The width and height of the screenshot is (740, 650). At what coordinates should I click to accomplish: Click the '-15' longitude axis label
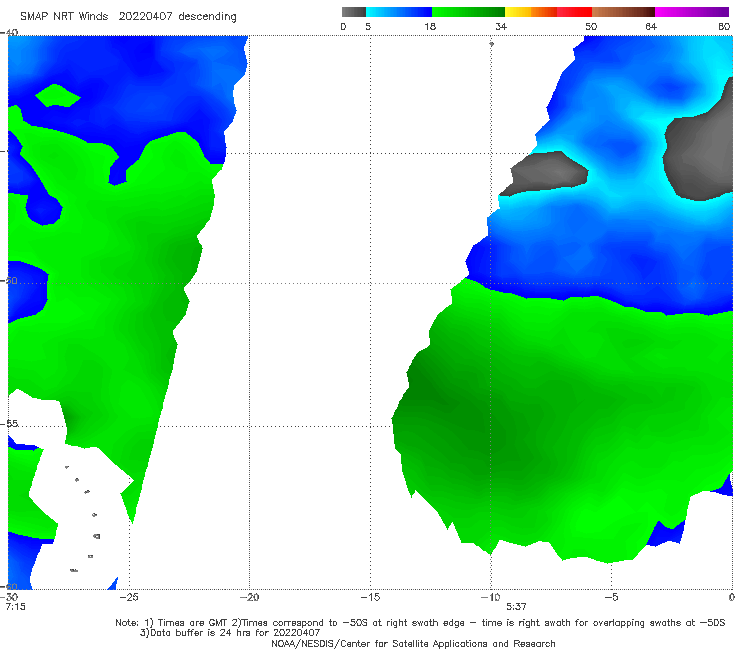[370, 597]
